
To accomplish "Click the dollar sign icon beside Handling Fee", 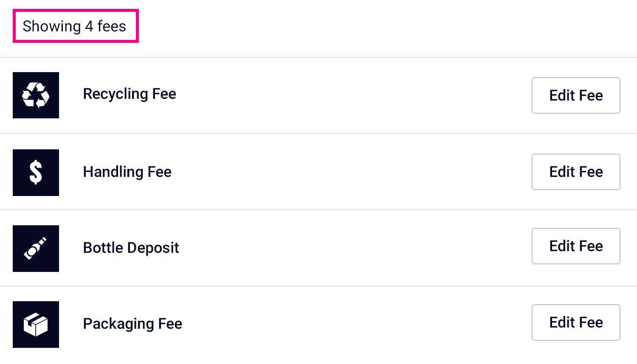I will 36,173.
